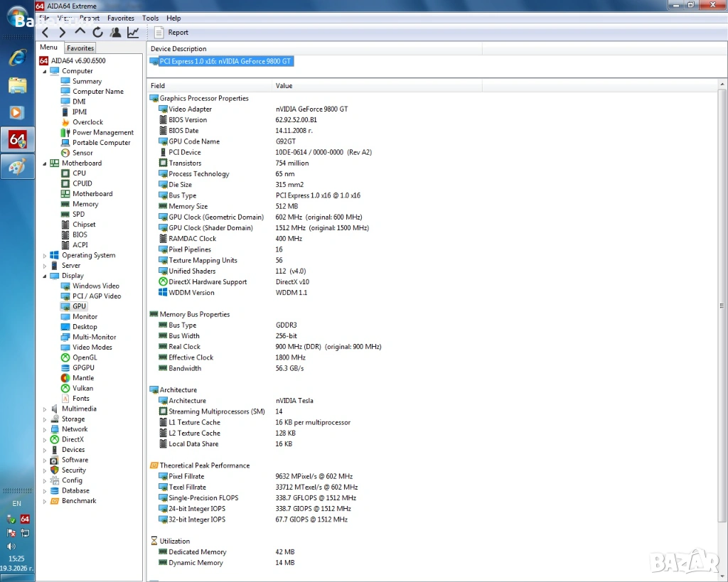Go up one level with Up arrow

point(80,32)
